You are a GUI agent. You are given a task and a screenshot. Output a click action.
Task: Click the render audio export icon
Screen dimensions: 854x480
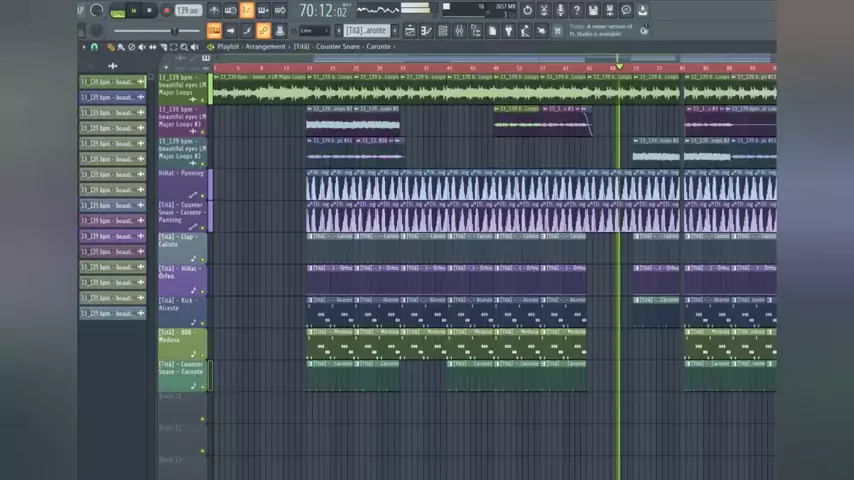pos(609,10)
